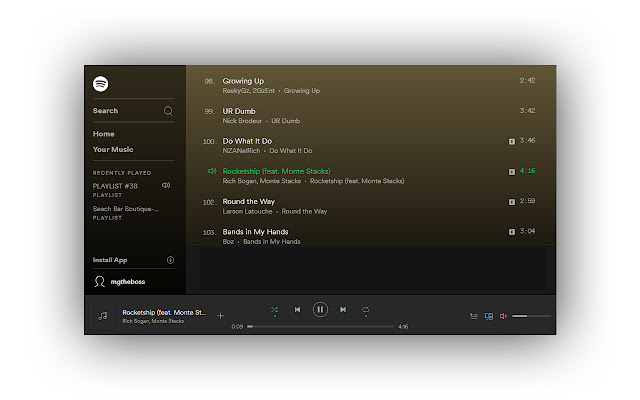Click duration 2:42 of Growing Up

coord(527,80)
